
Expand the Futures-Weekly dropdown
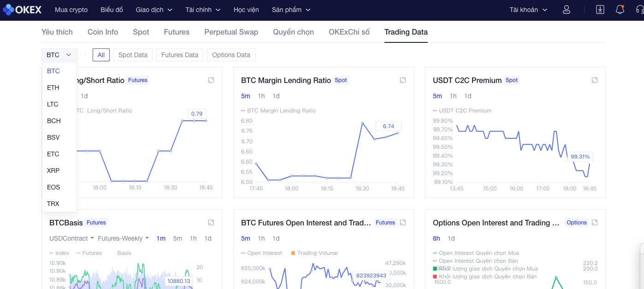tap(123, 238)
